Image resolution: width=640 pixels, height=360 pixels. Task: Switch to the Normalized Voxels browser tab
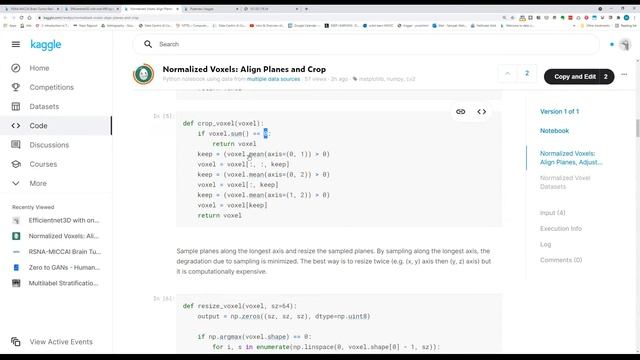tap(151, 9)
